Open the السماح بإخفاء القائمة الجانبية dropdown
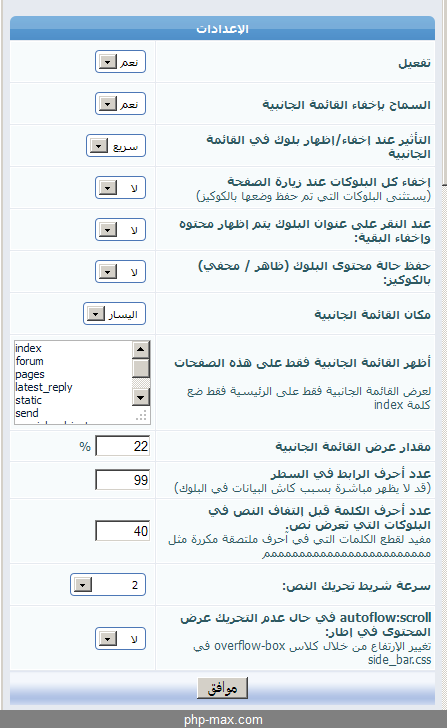The image size is (447, 728). tap(120, 104)
